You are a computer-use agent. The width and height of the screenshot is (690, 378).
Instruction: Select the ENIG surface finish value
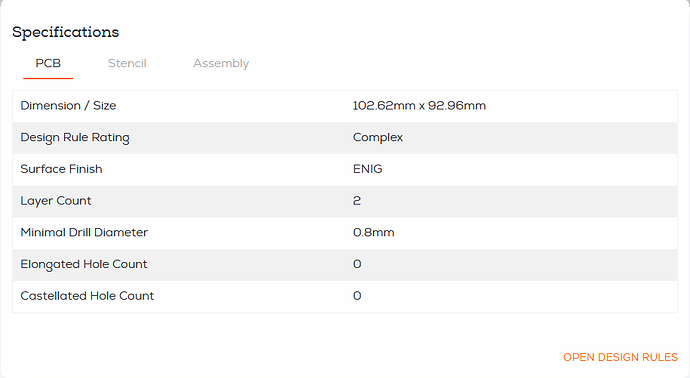click(367, 169)
